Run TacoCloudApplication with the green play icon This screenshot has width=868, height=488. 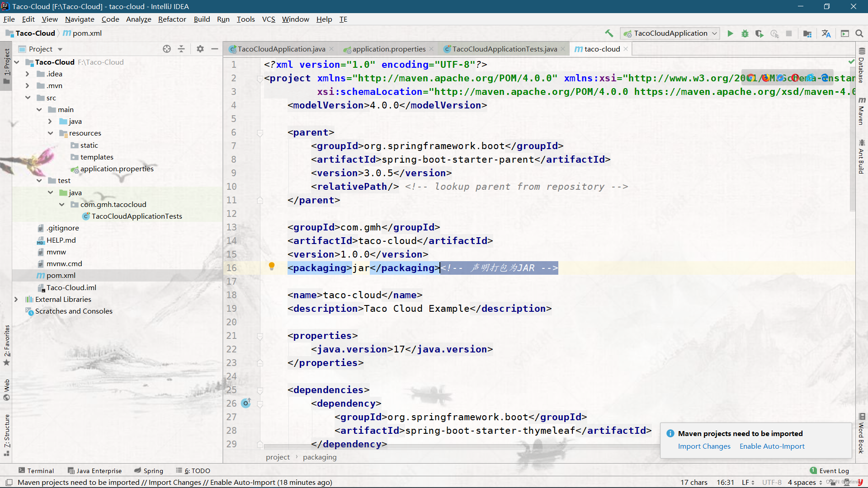pos(730,33)
